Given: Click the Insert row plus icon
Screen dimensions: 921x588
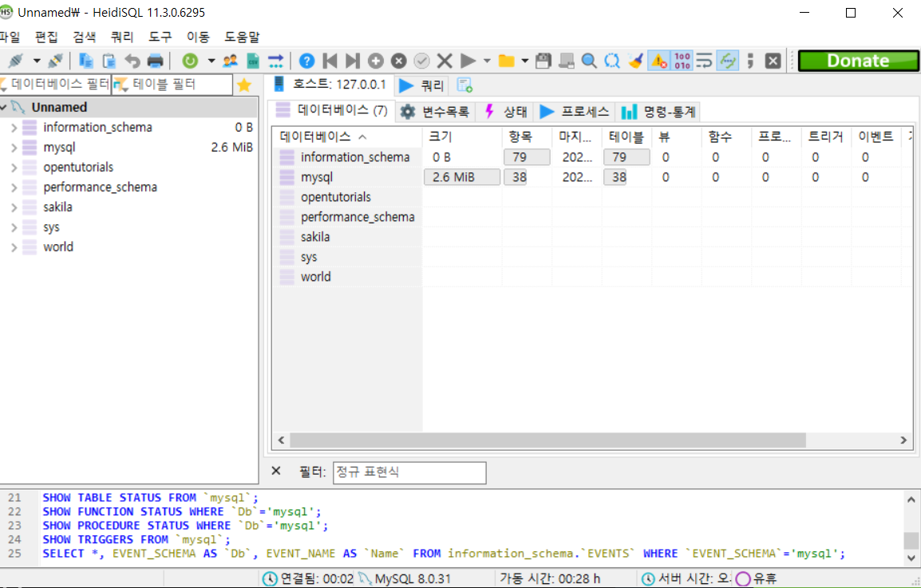Looking at the screenshot, I should tap(376, 61).
